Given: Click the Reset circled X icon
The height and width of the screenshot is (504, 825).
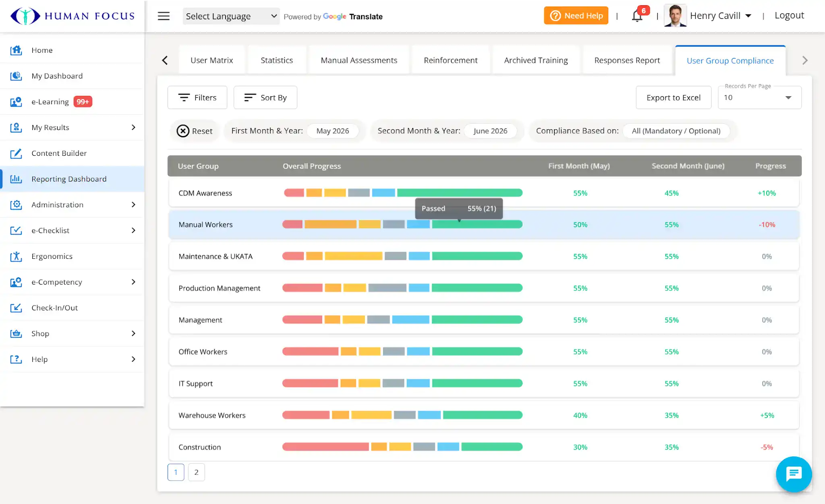Looking at the screenshot, I should coord(183,131).
